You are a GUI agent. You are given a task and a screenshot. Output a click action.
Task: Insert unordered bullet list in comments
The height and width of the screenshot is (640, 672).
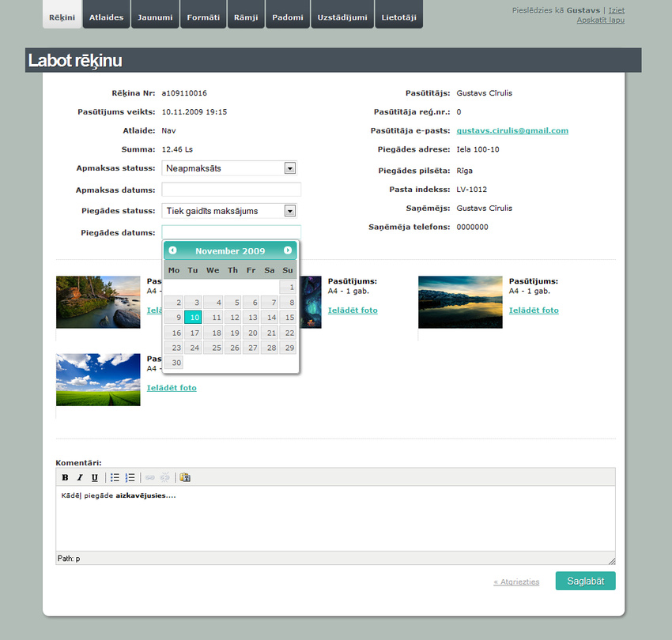[x=115, y=477]
